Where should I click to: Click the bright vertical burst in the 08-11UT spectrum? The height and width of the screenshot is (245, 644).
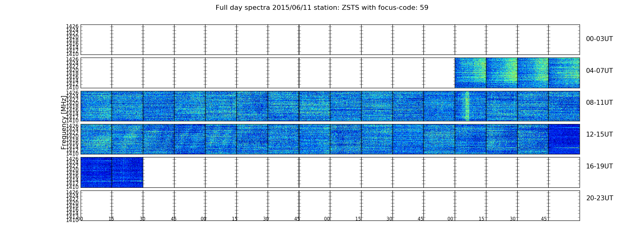click(x=467, y=106)
